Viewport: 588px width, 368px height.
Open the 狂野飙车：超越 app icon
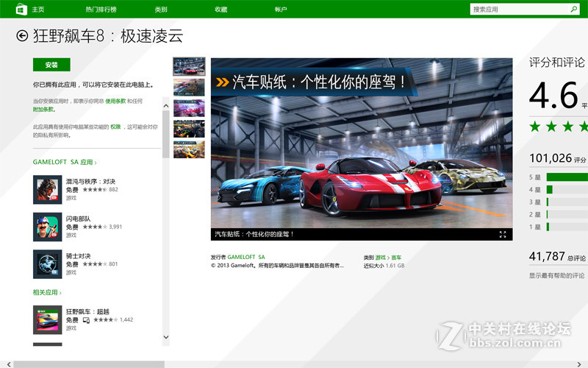coord(47,320)
